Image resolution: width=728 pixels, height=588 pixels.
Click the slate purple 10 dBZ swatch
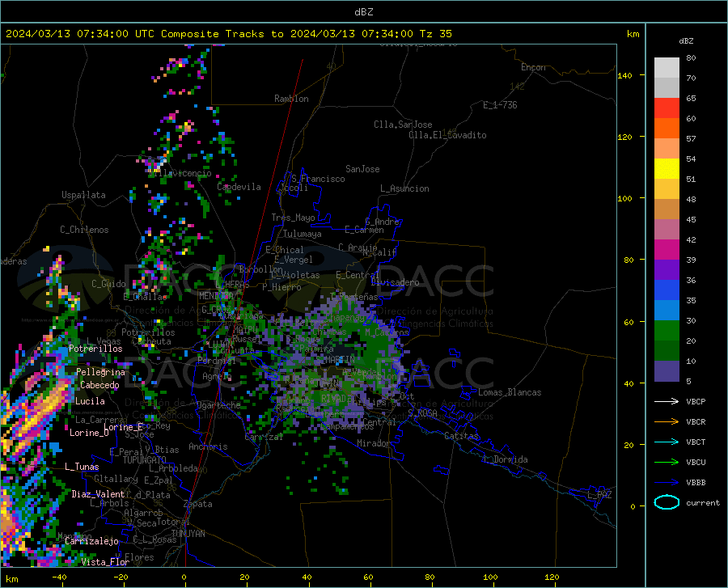[x=667, y=371]
